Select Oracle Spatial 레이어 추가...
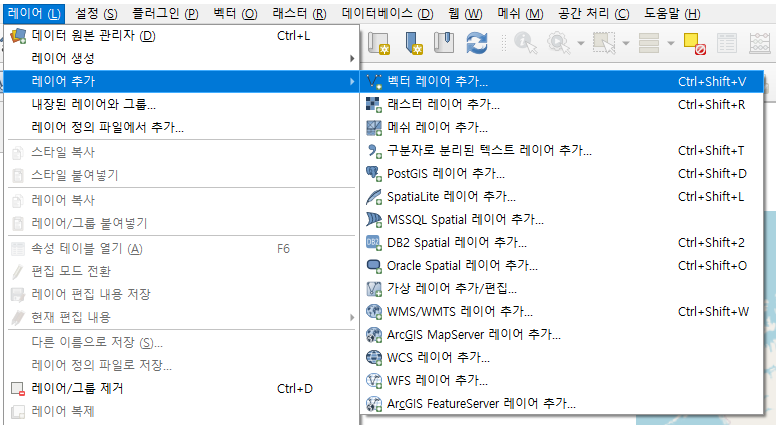776x425 pixels. [562, 265]
